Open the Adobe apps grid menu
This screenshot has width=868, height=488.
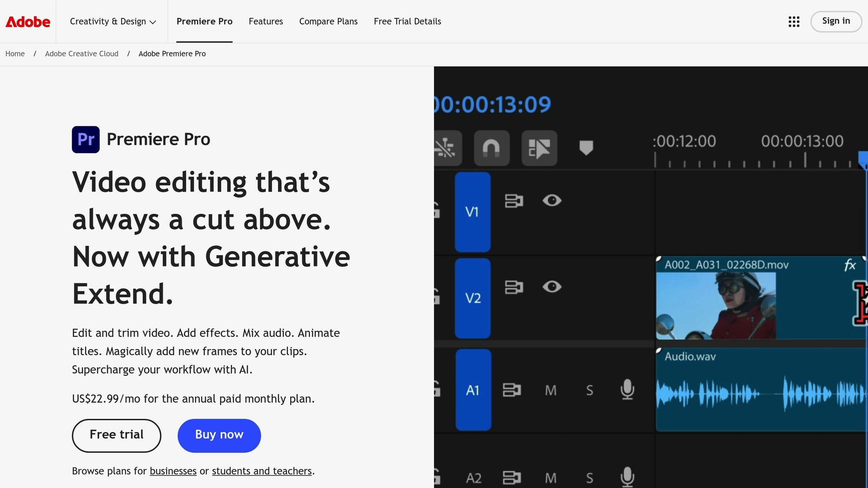coord(793,21)
